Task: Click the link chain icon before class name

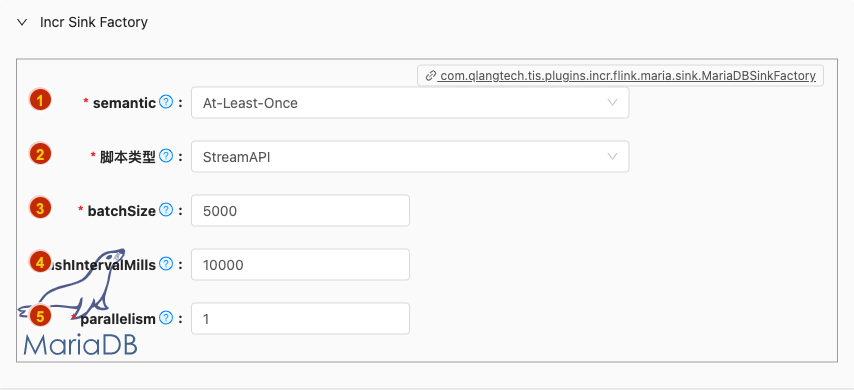Action: tap(431, 76)
